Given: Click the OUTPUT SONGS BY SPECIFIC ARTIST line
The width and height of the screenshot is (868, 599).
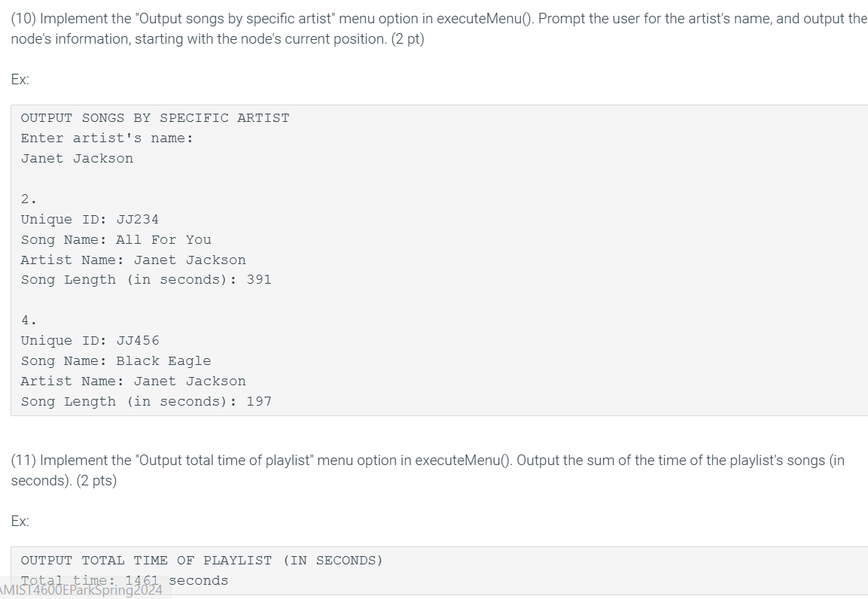Looking at the screenshot, I should [155, 118].
